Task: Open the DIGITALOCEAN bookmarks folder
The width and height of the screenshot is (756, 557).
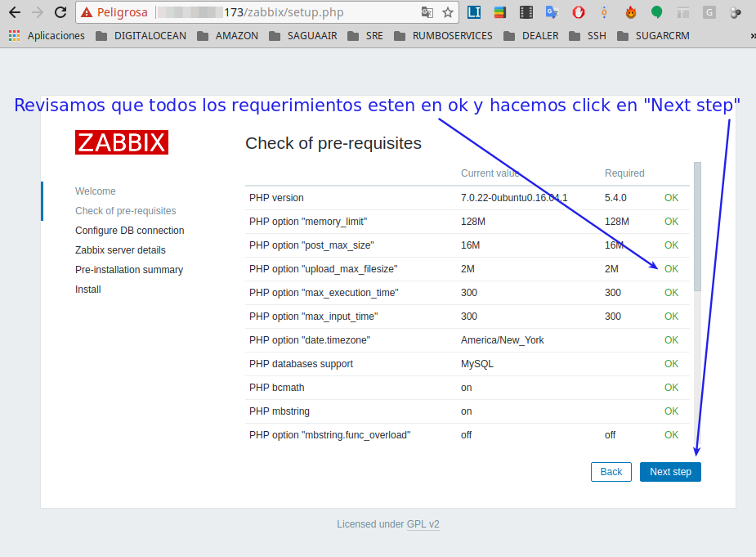Action: click(x=141, y=36)
